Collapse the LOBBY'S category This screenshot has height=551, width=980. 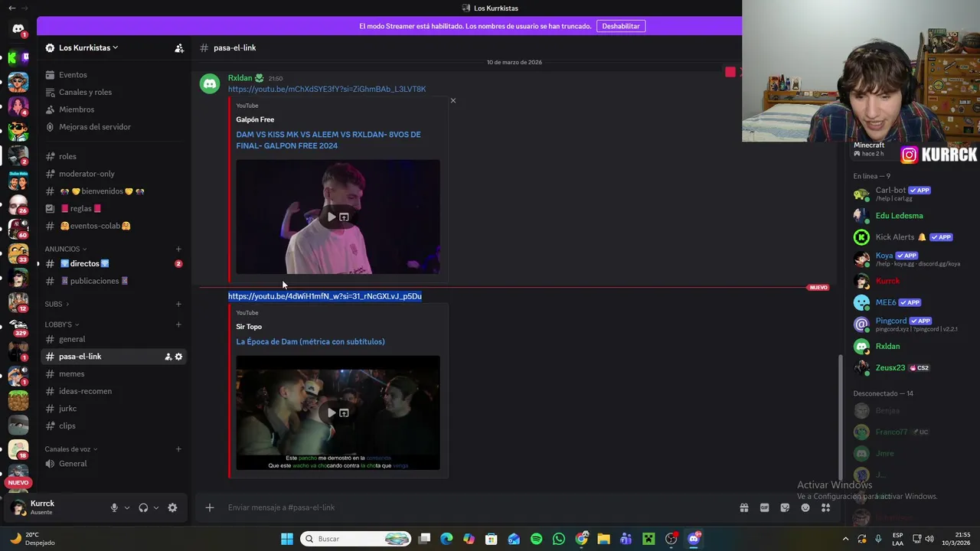click(x=61, y=324)
